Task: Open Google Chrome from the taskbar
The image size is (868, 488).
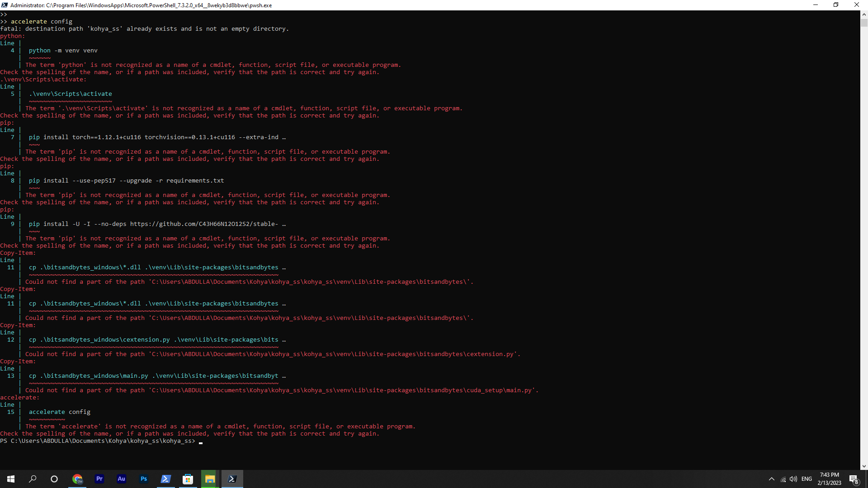Action: click(77, 479)
